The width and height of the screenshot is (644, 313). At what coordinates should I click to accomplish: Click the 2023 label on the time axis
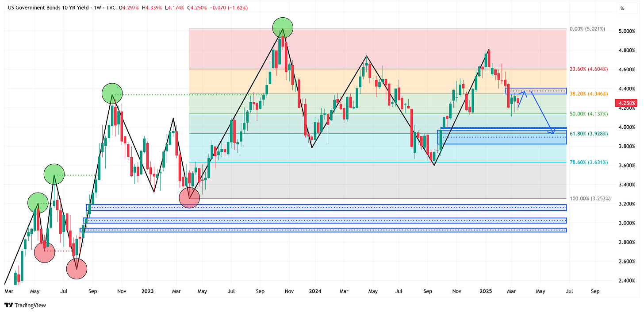[148, 292]
